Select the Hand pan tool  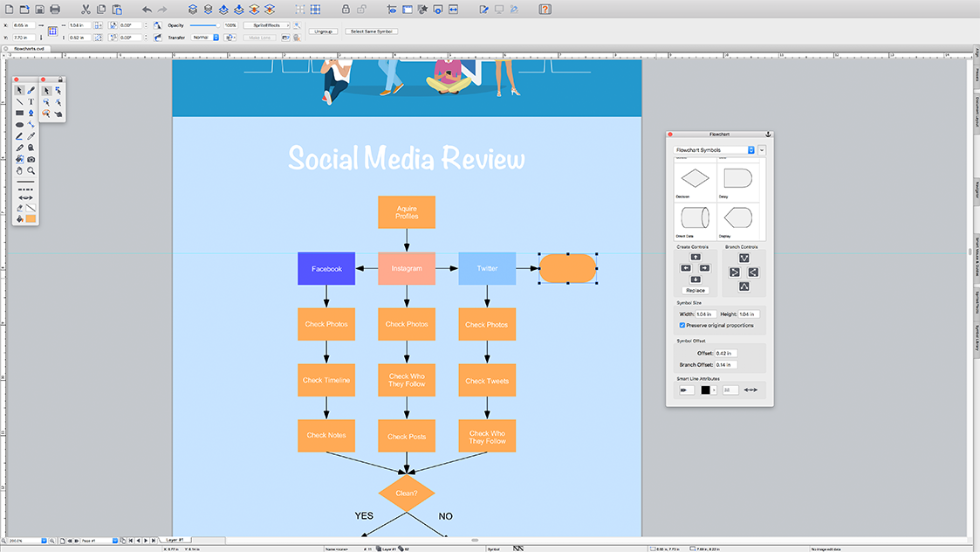click(19, 170)
